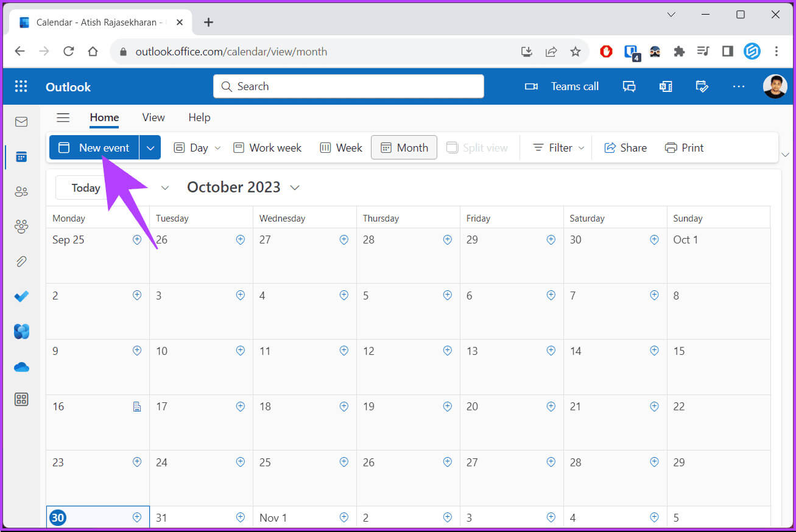Expand the New event dropdown arrow
The width and height of the screenshot is (796, 532).
[150, 147]
